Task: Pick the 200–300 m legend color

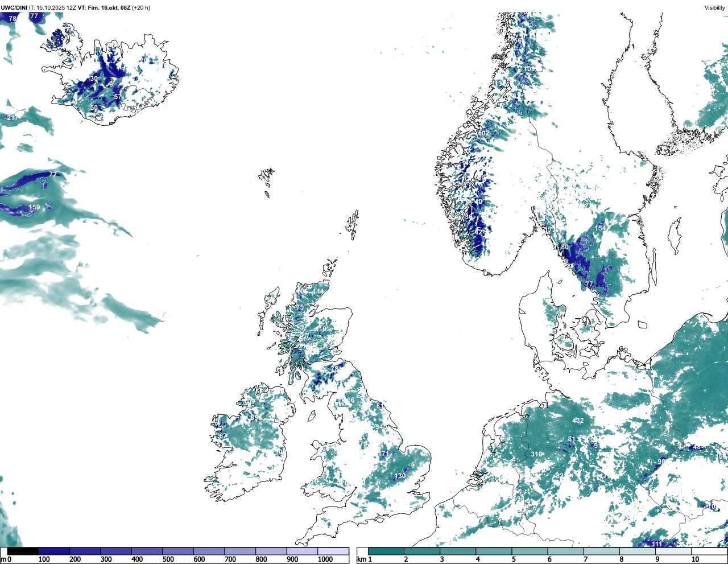Action: coord(85,551)
